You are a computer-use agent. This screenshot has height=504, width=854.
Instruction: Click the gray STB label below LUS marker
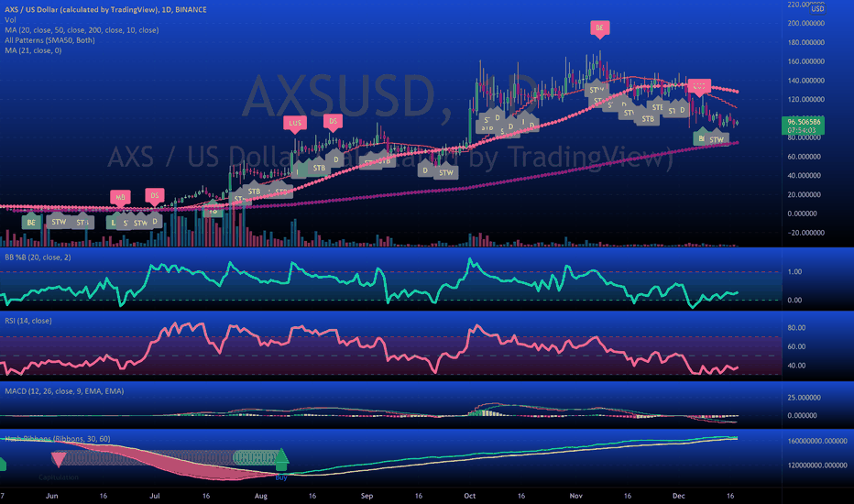click(x=319, y=168)
